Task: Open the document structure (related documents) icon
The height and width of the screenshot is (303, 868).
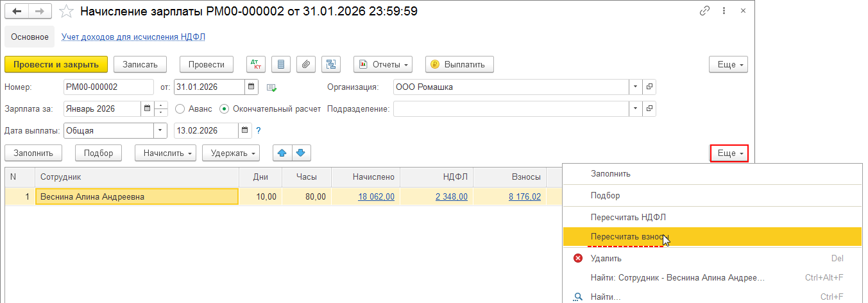Action: pos(331,64)
